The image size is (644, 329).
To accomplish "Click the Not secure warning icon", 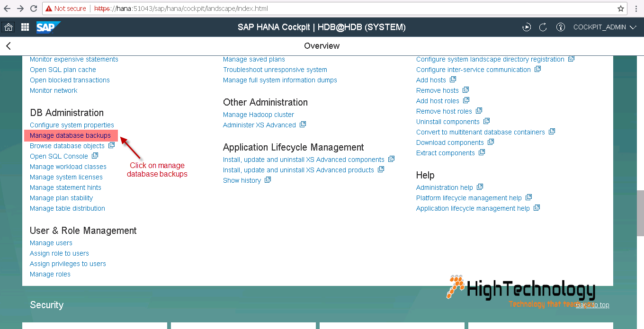I will pyautogui.click(x=49, y=9).
